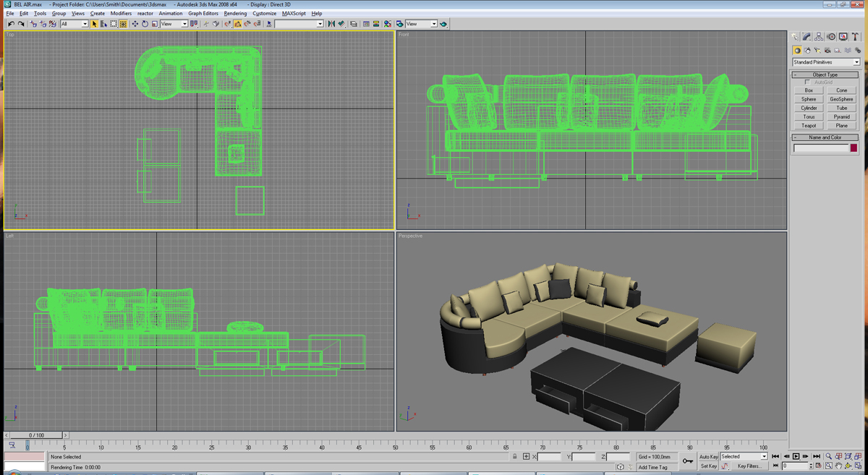Click the Undo arrow in the main toolbar
This screenshot has width=868, height=475.
click(x=11, y=24)
